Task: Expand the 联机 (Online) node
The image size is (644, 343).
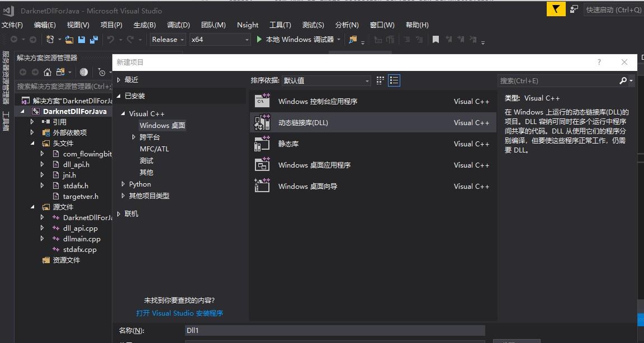Action: click(x=119, y=214)
